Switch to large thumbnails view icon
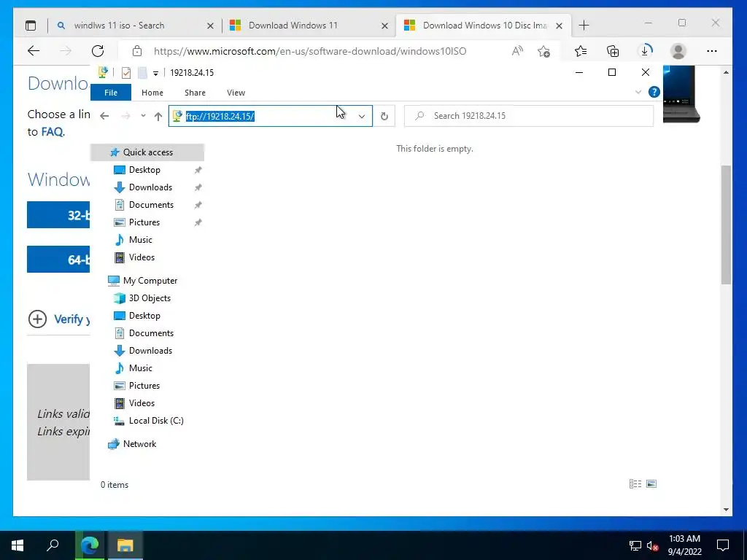 click(651, 484)
